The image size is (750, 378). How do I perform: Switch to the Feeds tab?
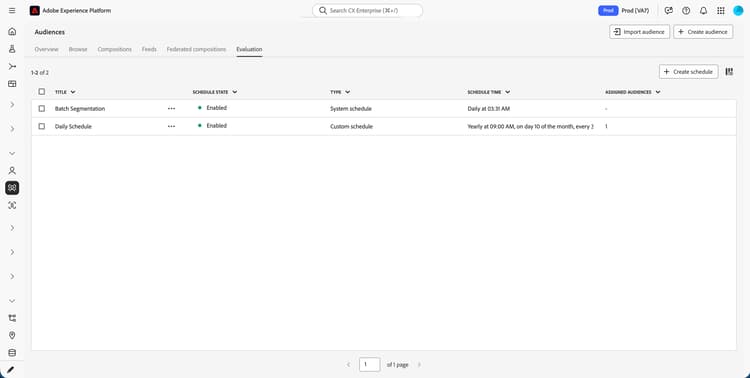tap(149, 49)
